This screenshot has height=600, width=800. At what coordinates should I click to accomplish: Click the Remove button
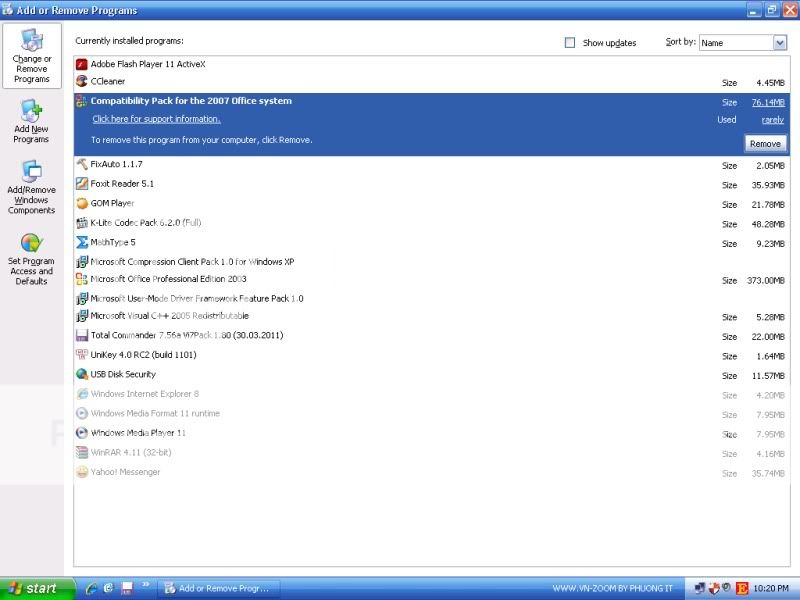(x=765, y=144)
